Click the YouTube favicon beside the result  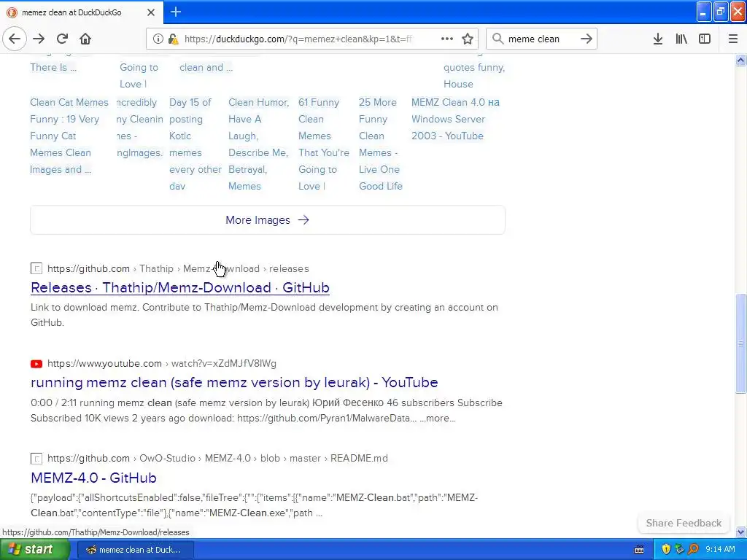(36, 364)
